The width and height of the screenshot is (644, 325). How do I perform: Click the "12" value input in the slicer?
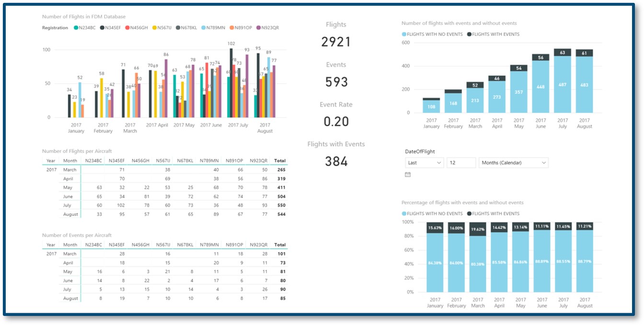point(460,163)
